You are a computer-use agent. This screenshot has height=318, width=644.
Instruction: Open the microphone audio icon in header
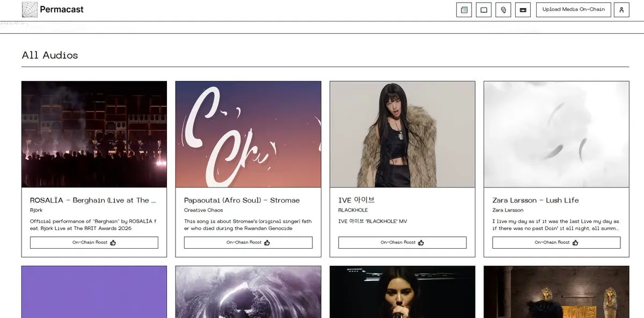pyautogui.click(x=503, y=10)
